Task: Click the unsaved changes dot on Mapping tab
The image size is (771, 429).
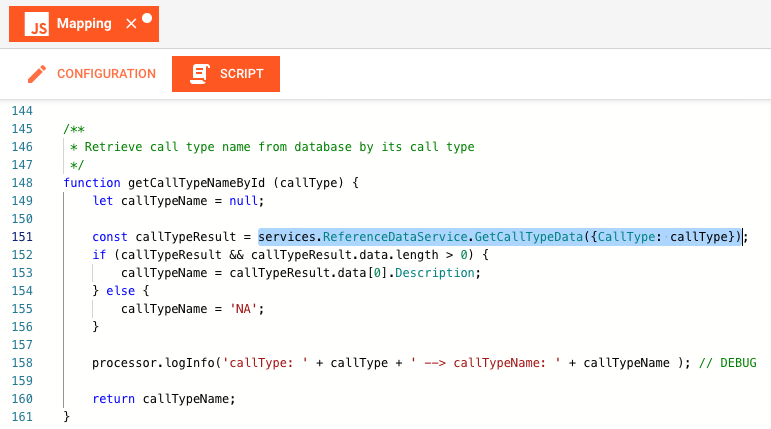Action: (x=147, y=18)
